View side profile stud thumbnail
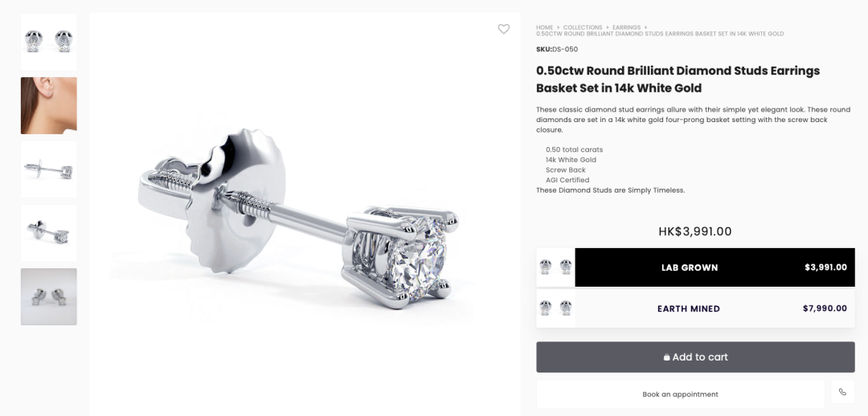The height and width of the screenshot is (416, 868). pyautogui.click(x=49, y=169)
